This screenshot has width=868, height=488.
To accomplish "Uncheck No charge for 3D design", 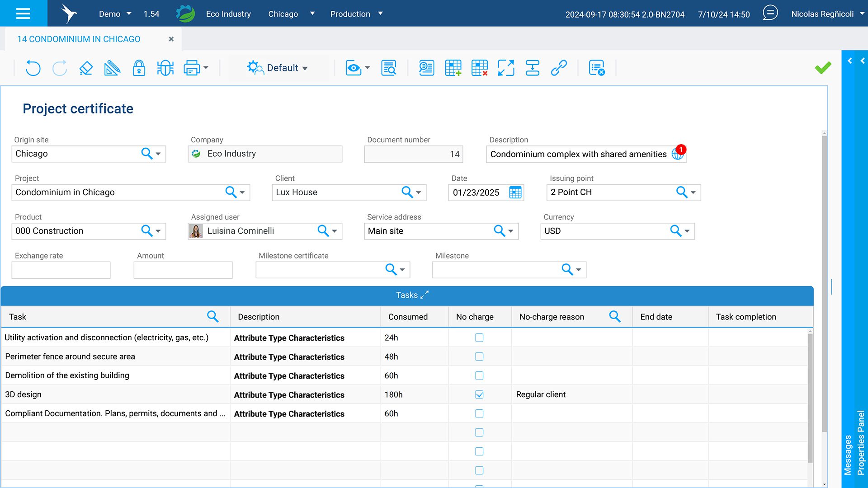I will (x=479, y=394).
